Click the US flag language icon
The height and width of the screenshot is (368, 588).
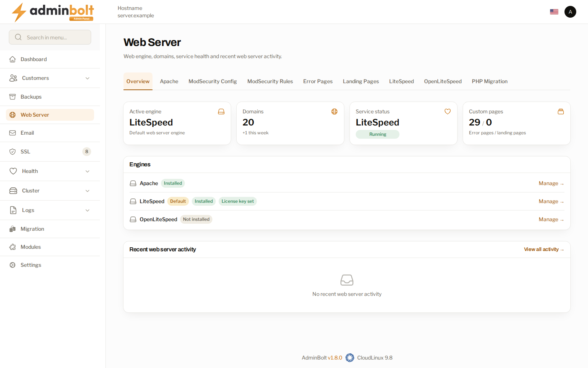click(x=554, y=12)
